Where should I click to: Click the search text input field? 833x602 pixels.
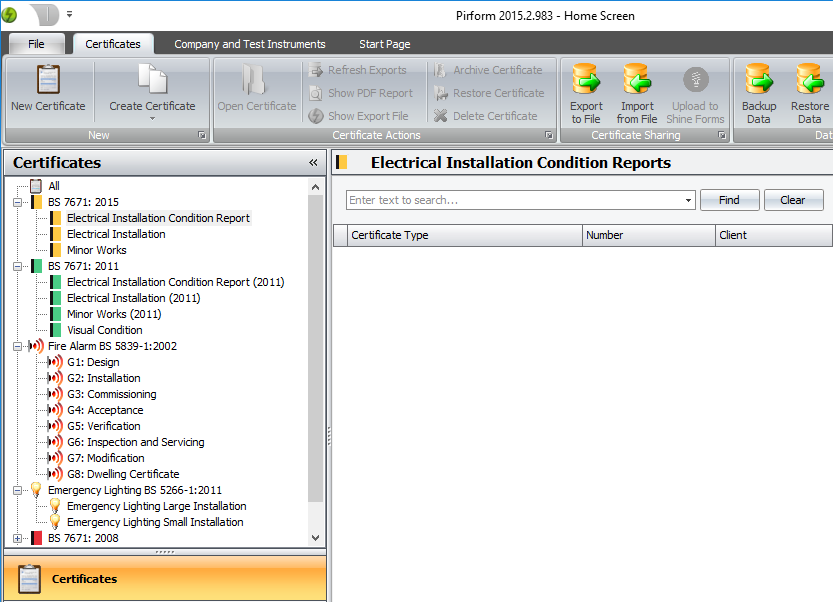pyautogui.click(x=514, y=200)
